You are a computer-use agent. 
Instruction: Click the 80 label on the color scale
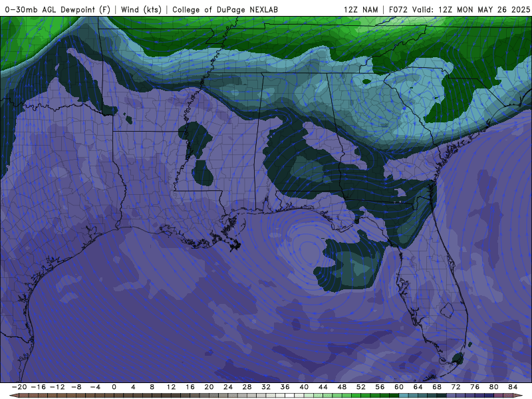click(494, 387)
